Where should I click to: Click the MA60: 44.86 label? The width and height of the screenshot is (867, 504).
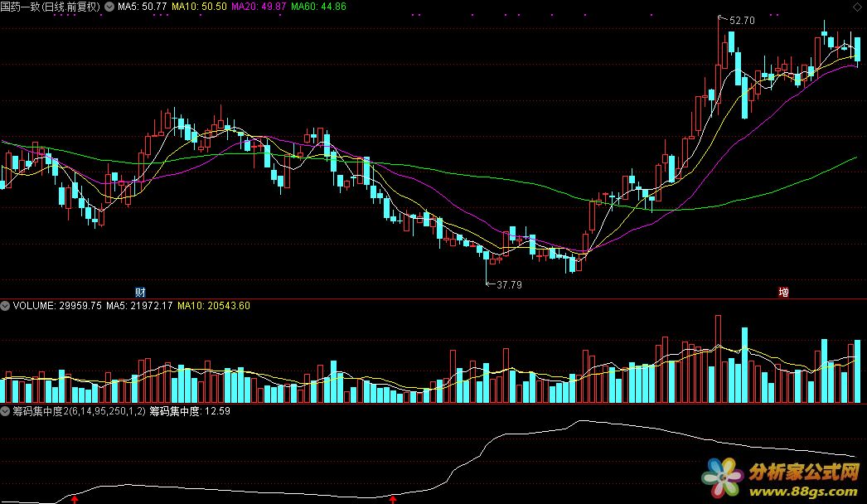click(318, 7)
